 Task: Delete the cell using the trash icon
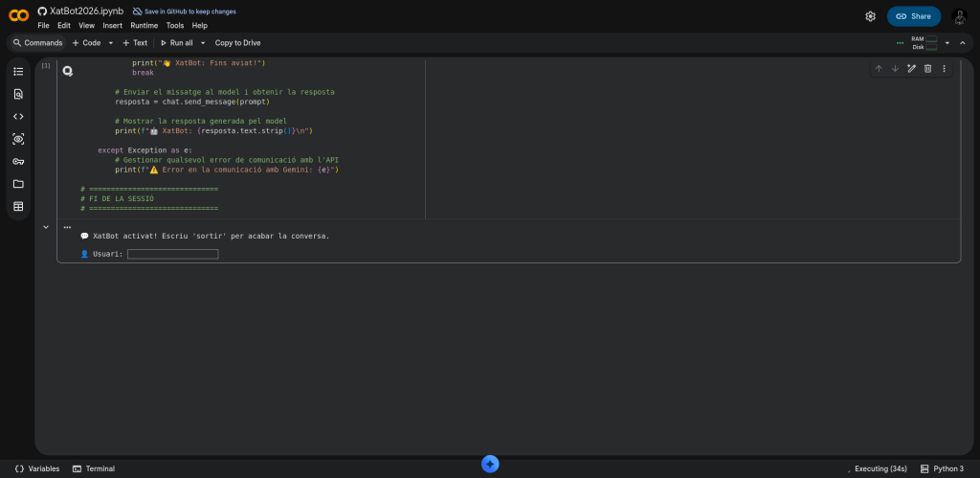click(x=927, y=69)
